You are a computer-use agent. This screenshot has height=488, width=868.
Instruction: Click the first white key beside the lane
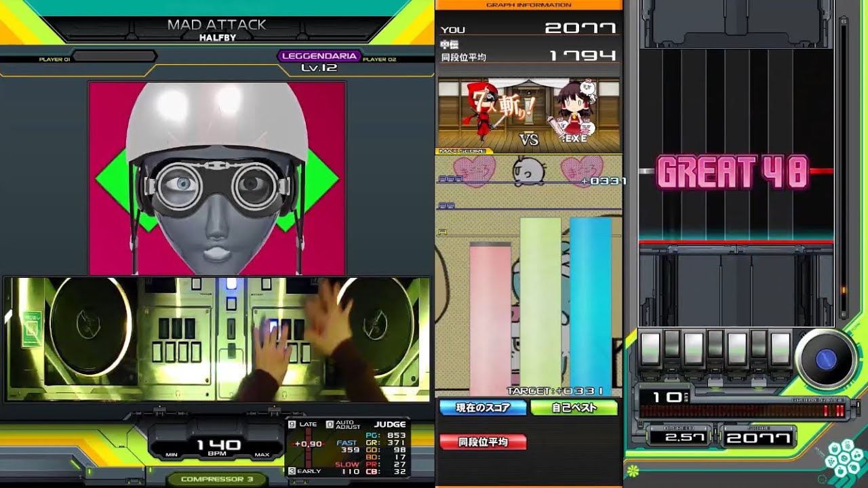(650, 350)
